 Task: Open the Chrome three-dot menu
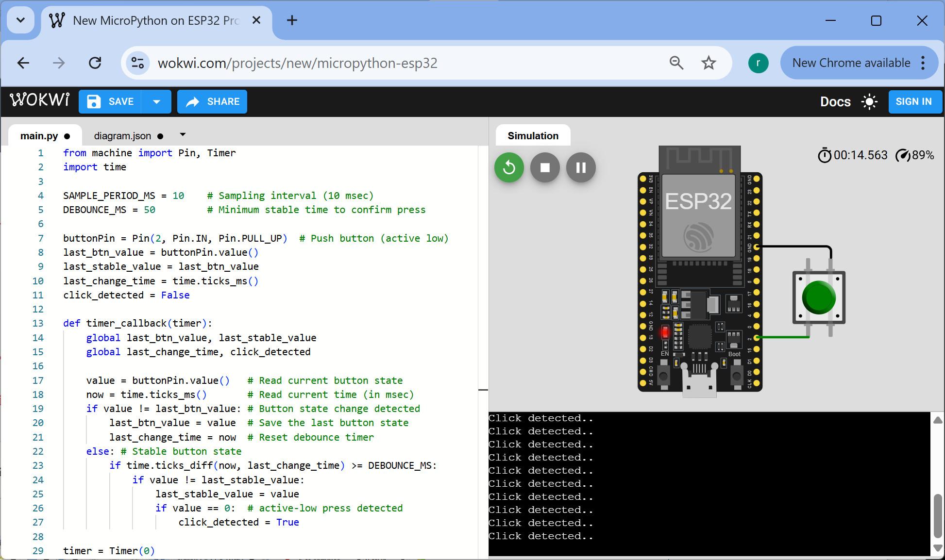tap(923, 63)
